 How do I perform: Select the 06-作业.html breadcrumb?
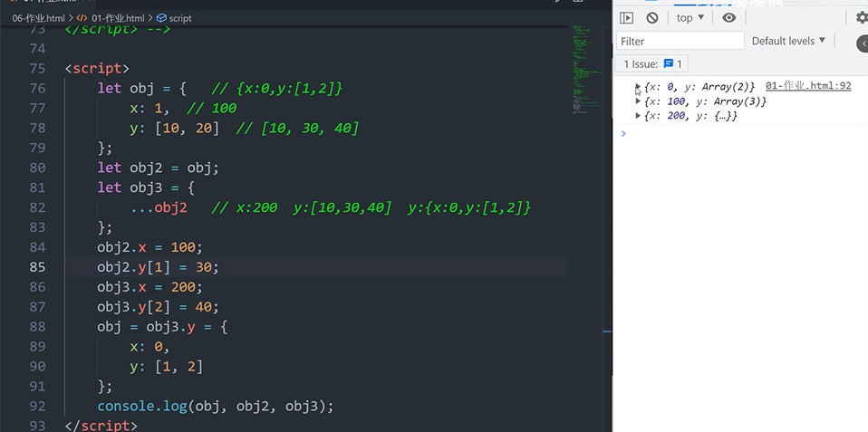pyautogui.click(x=38, y=18)
